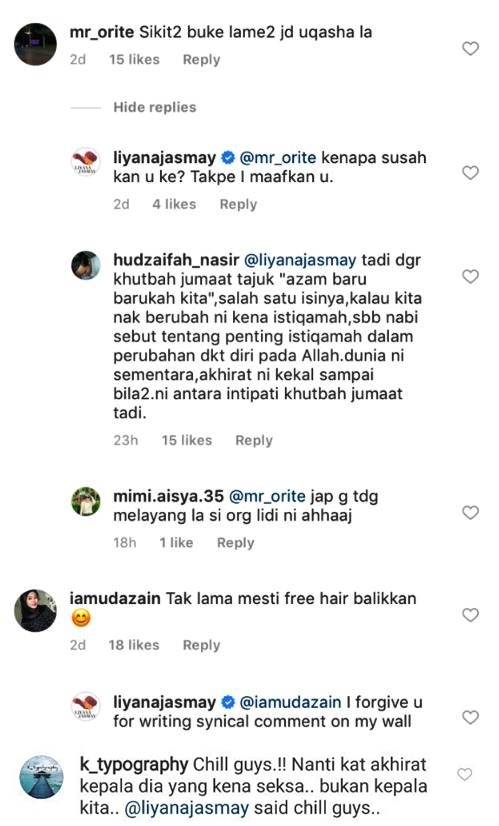Viewport: 499px width, 826px height.
Task: Like liyanajasmay's reply to mr_orite
Action: click(x=470, y=173)
